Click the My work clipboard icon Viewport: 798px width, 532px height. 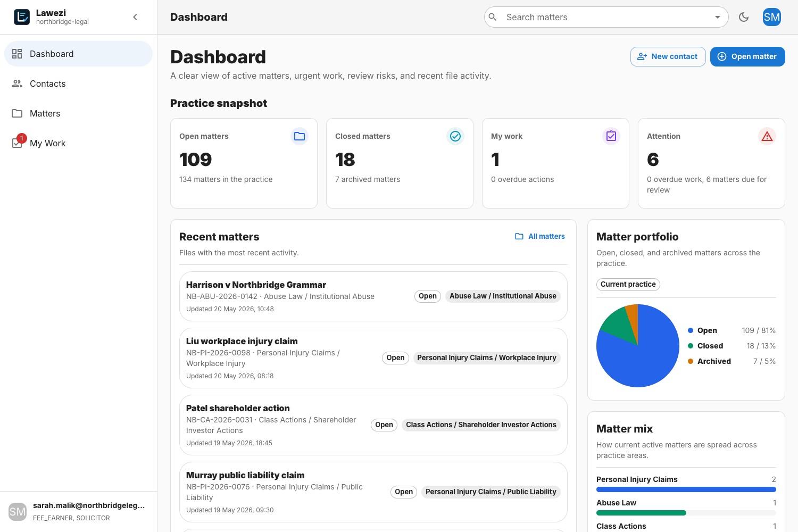(x=611, y=136)
